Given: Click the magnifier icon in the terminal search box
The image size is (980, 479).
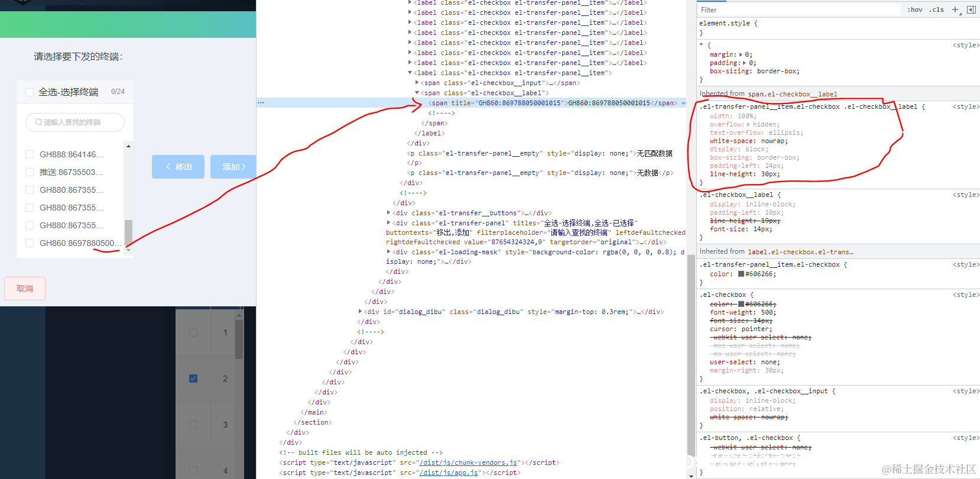Looking at the screenshot, I should pos(38,122).
